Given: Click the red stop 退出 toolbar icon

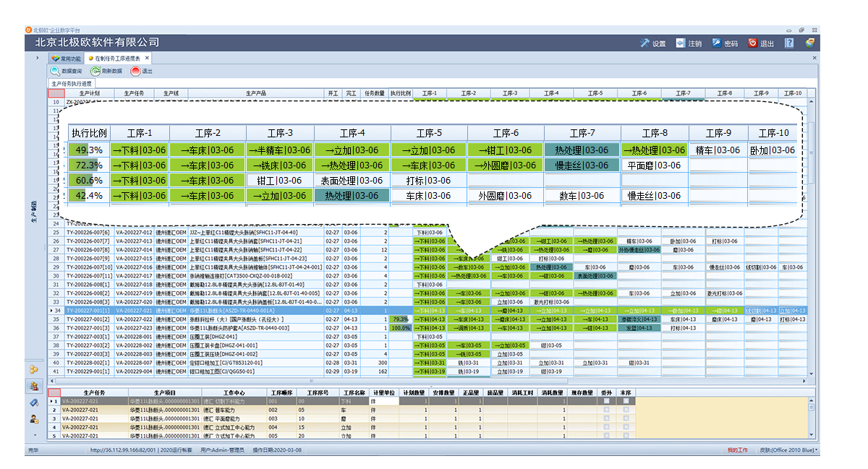Looking at the screenshot, I should pyautogui.click(x=135, y=71).
